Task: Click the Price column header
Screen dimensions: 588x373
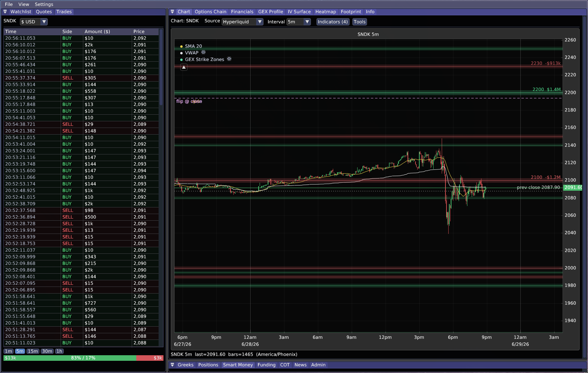Action: click(145, 31)
